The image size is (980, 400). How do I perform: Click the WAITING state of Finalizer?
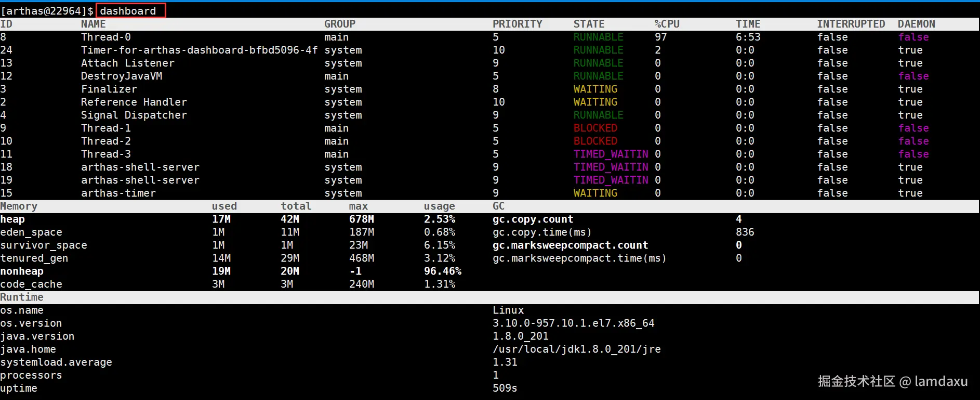tap(595, 89)
